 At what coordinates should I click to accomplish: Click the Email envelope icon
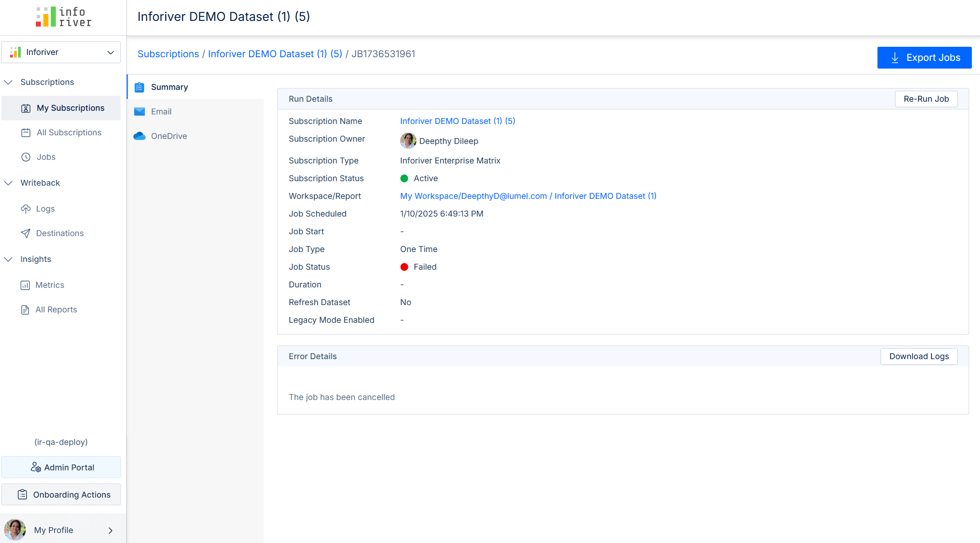(139, 112)
